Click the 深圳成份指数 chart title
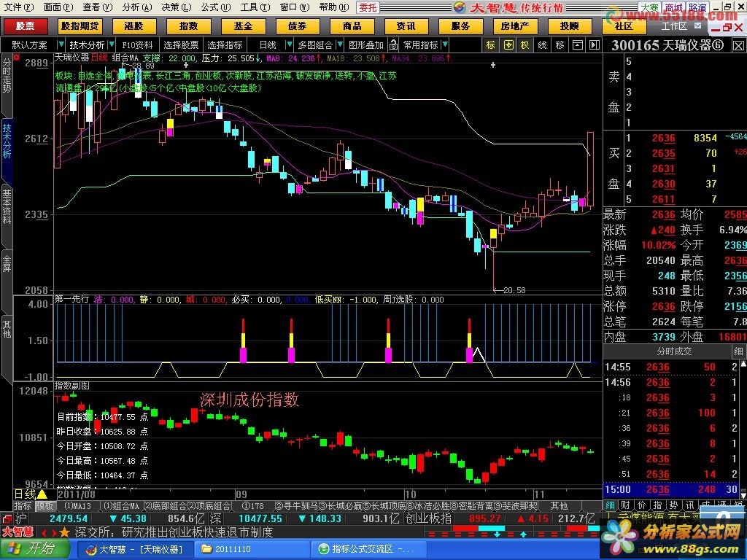The height and width of the screenshot is (560, 747). coord(249,399)
